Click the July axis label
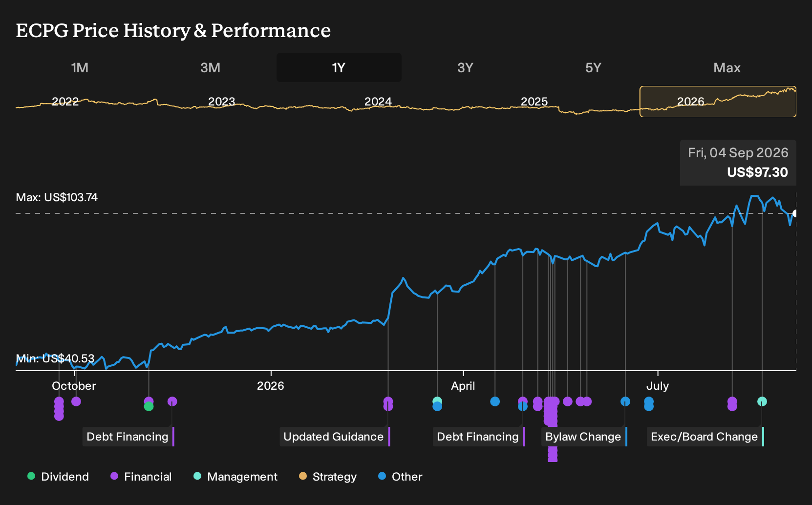 tap(657, 386)
